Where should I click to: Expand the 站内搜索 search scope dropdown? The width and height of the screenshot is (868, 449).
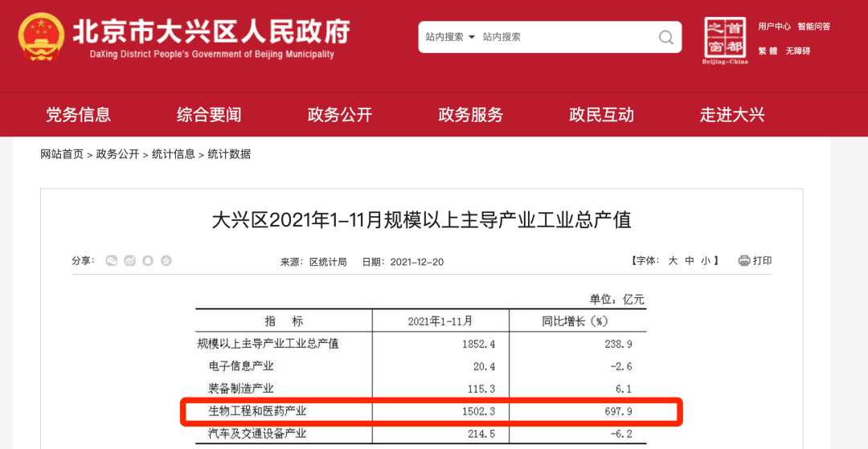pyautogui.click(x=450, y=37)
